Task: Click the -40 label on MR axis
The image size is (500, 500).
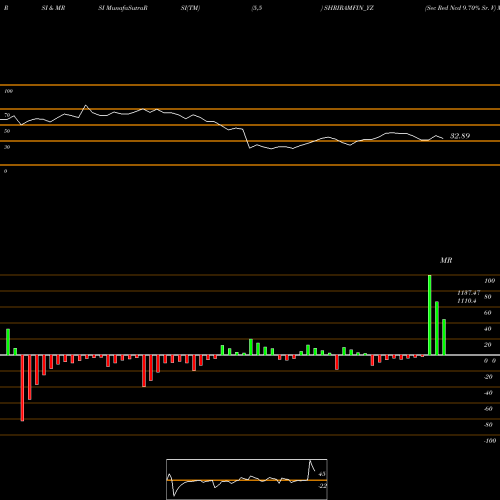Action: [488, 393]
